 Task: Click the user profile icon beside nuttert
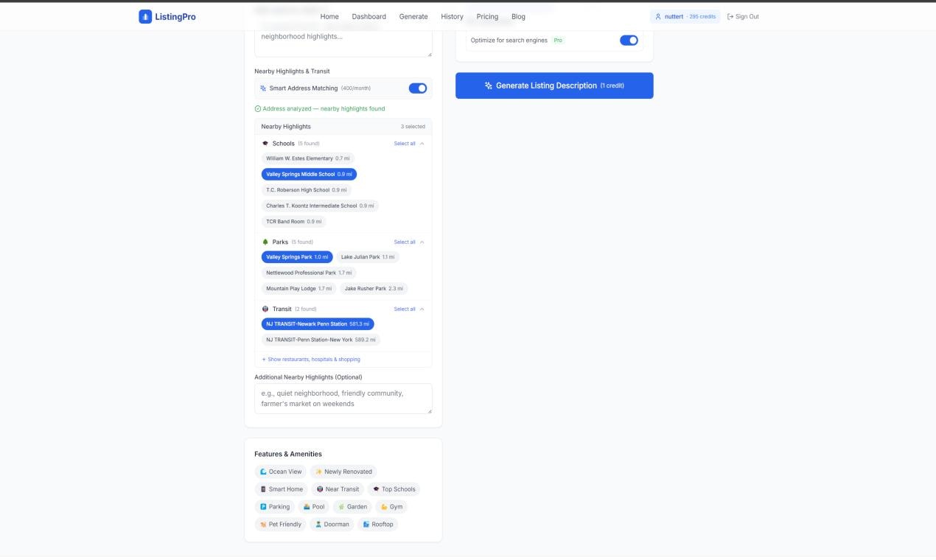coord(658,16)
